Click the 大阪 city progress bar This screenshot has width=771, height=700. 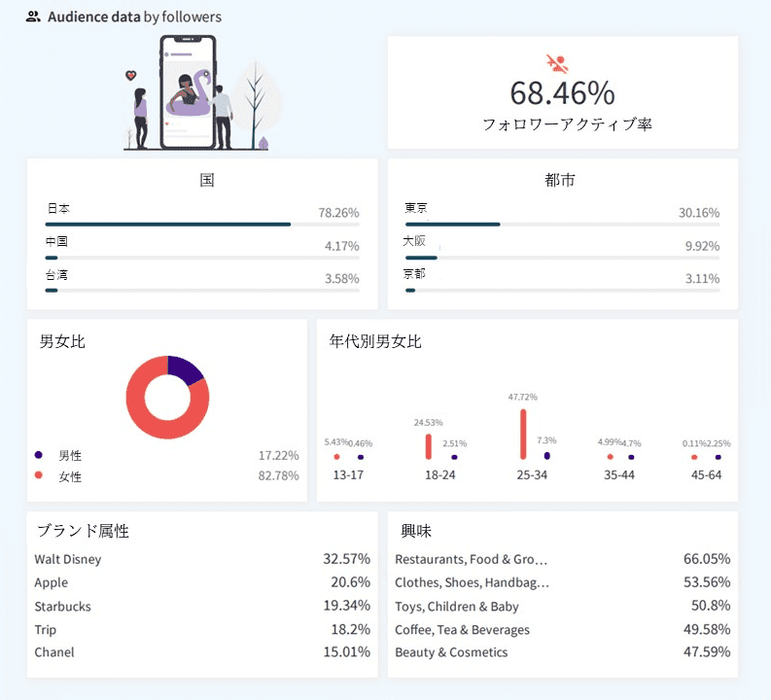pyautogui.click(x=563, y=258)
